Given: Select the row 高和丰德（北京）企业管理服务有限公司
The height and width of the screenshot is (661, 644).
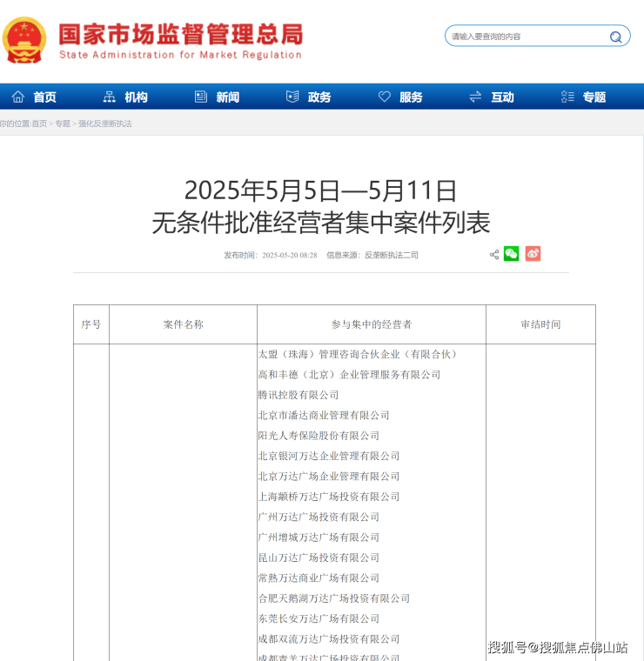Looking at the screenshot, I should (x=349, y=375).
